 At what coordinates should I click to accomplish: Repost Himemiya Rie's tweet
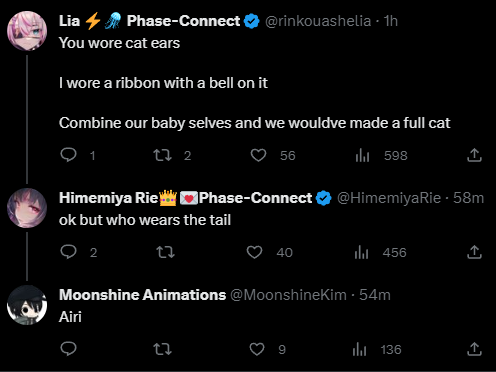pos(165,252)
